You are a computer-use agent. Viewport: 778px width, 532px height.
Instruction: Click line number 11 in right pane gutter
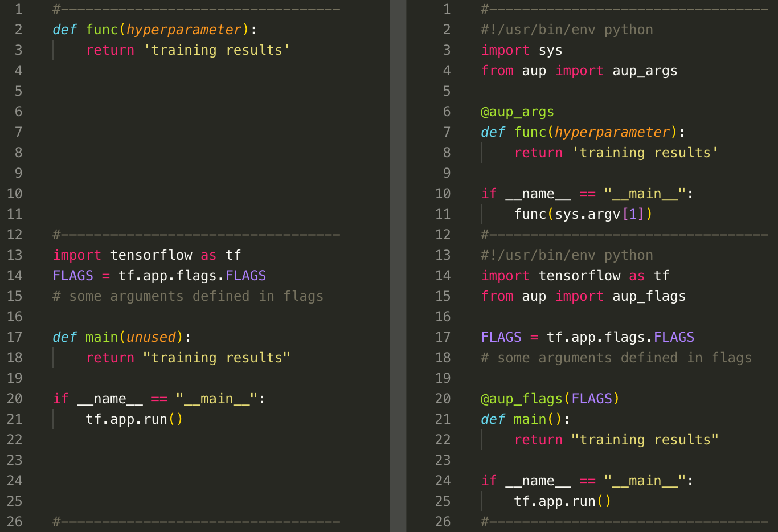point(443,214)
